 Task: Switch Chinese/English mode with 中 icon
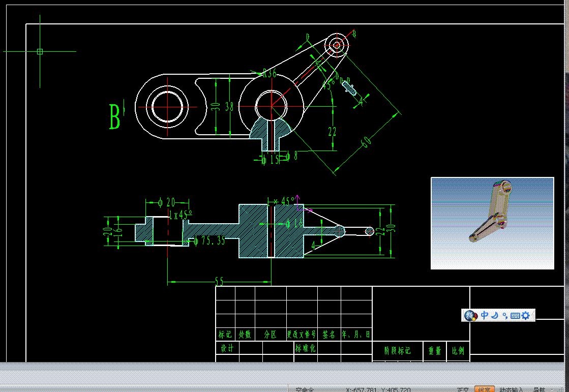tap(485, 315)
